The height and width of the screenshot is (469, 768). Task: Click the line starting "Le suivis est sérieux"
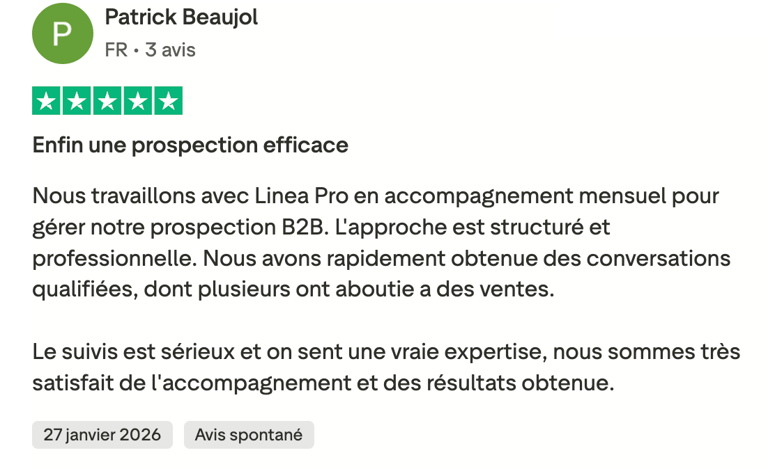383,352
